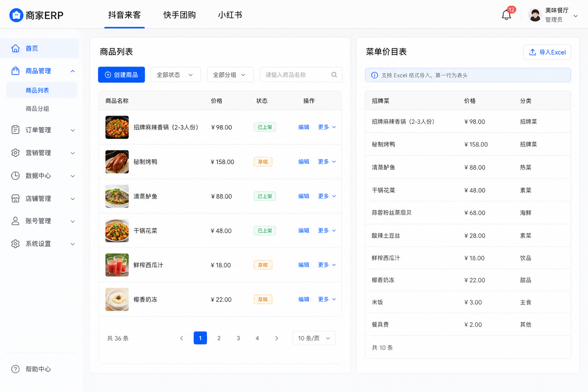Expand 系统设置 menu chevron
Viewport: 588px width, 392px height.
coord(73,244)
